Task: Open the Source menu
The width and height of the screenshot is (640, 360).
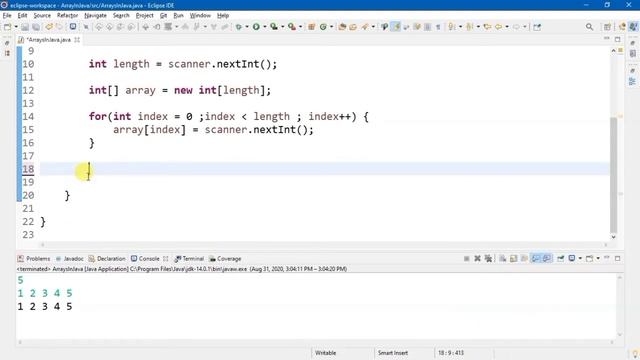Action: pos(42,16)
